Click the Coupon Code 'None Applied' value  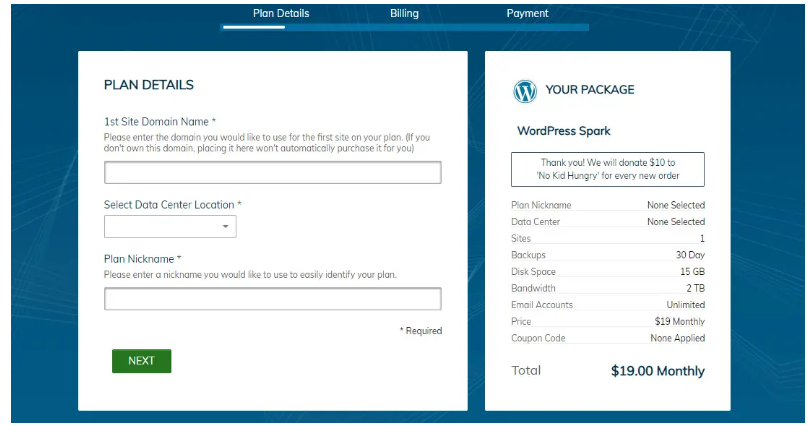(678, 338)
